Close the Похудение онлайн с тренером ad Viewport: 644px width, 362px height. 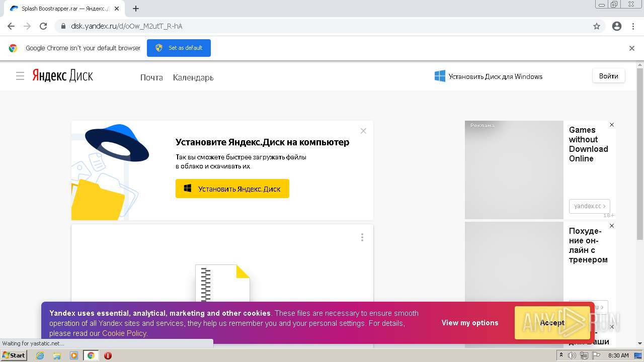612,226
